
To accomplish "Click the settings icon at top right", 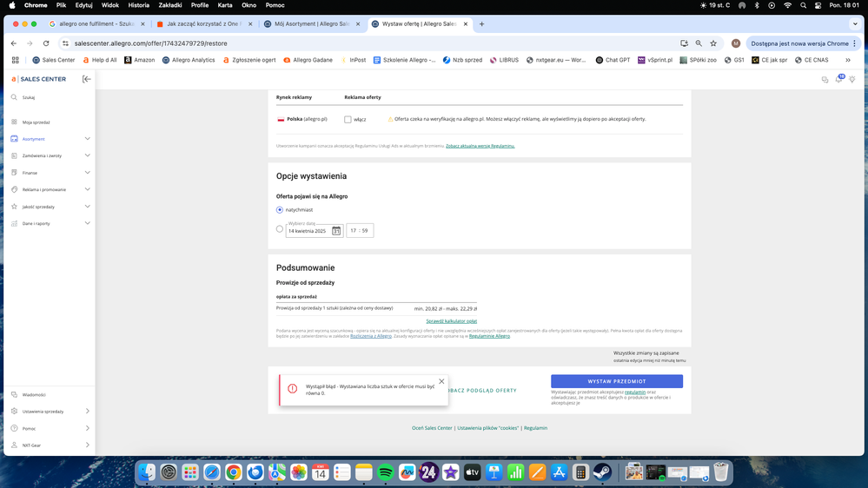I will click(852, 80).
